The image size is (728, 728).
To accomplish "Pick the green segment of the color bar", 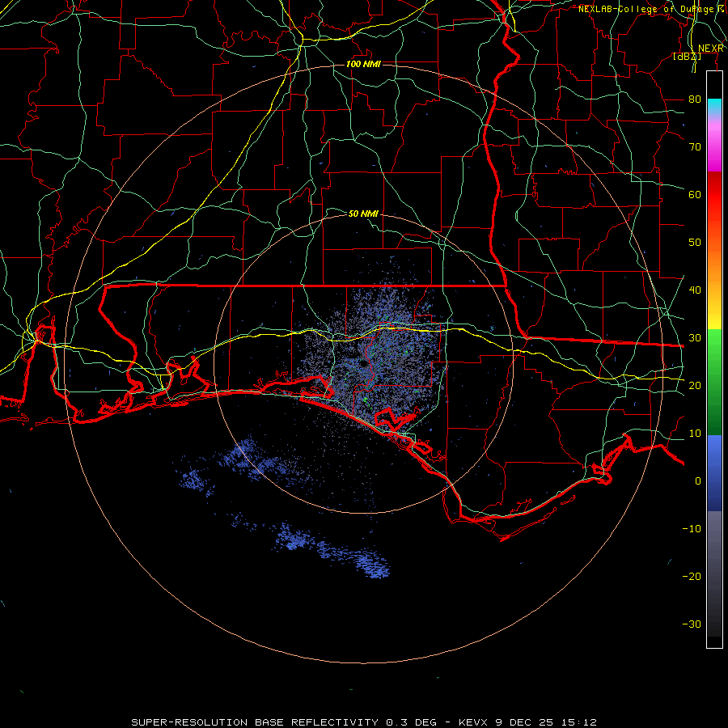I will (714, 382).
